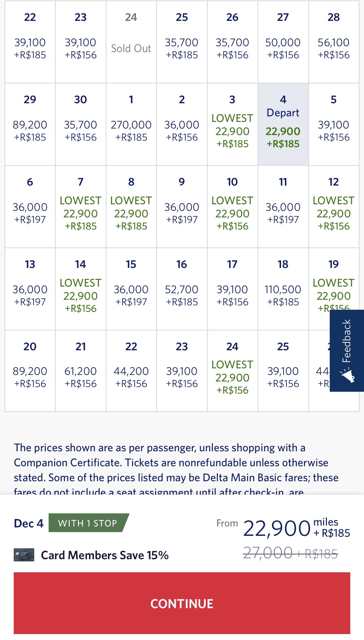Image resolution: width=364 pixels, height=640 pixels.
Task: Select date 12 LOWEST 22,900 cell
Action: tap(334, 206)
